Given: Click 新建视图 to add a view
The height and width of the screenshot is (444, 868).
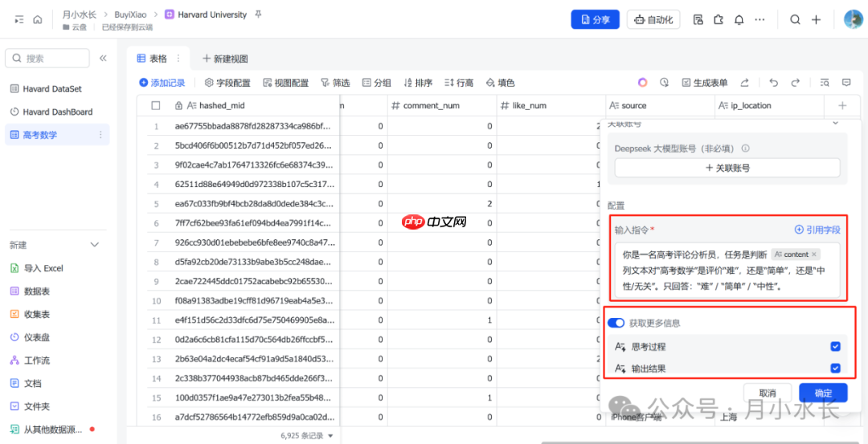Looking at the screenshot, I should pos(225,58).
